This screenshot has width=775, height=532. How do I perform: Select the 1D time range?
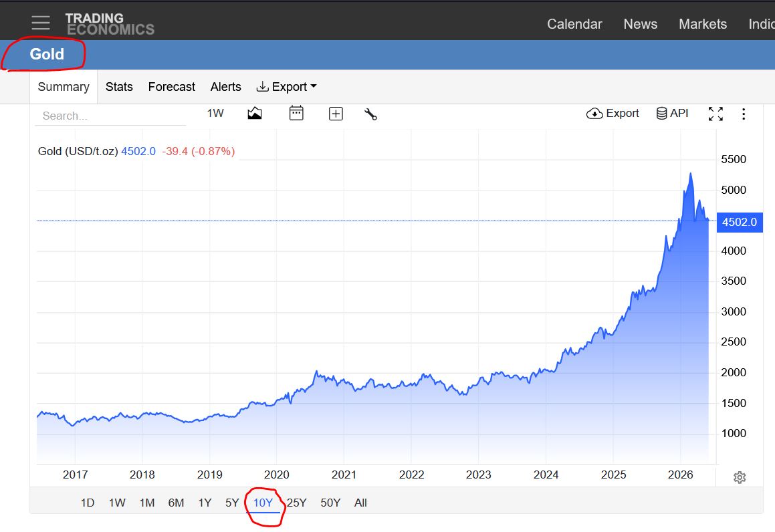coord(88,503)
